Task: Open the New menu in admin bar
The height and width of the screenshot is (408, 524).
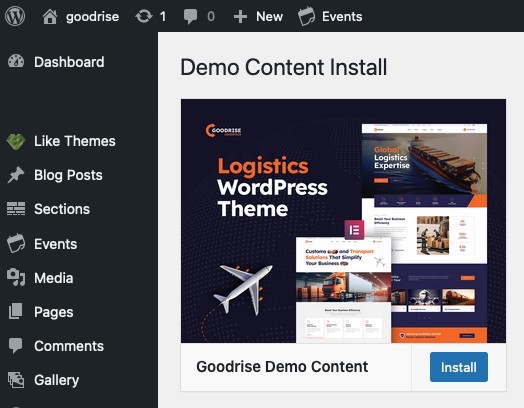Action: [269, 16]
